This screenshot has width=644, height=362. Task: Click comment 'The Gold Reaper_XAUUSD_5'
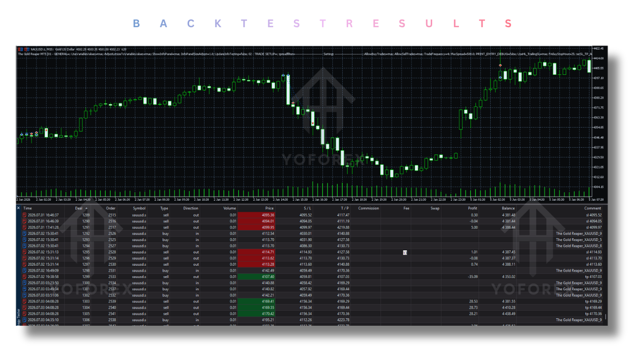[579, 240]
